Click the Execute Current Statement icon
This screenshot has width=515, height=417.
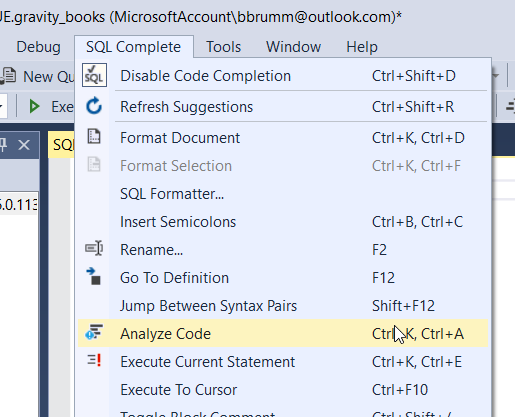click(94, 360)
